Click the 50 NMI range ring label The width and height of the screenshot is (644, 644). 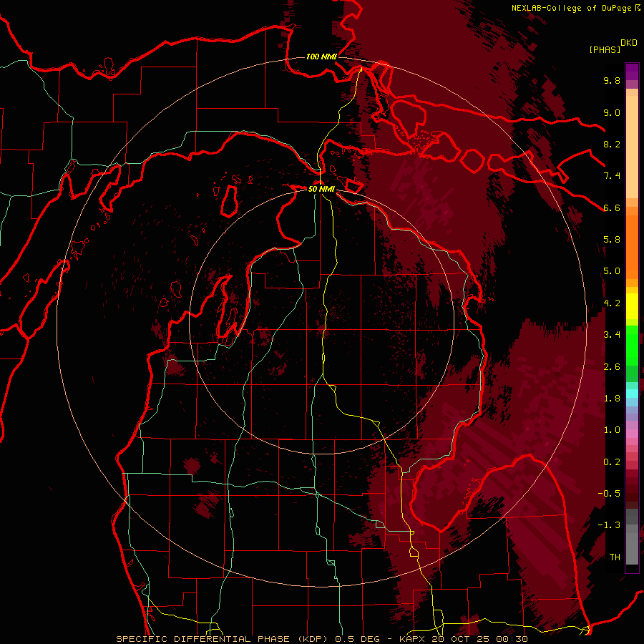321,189
